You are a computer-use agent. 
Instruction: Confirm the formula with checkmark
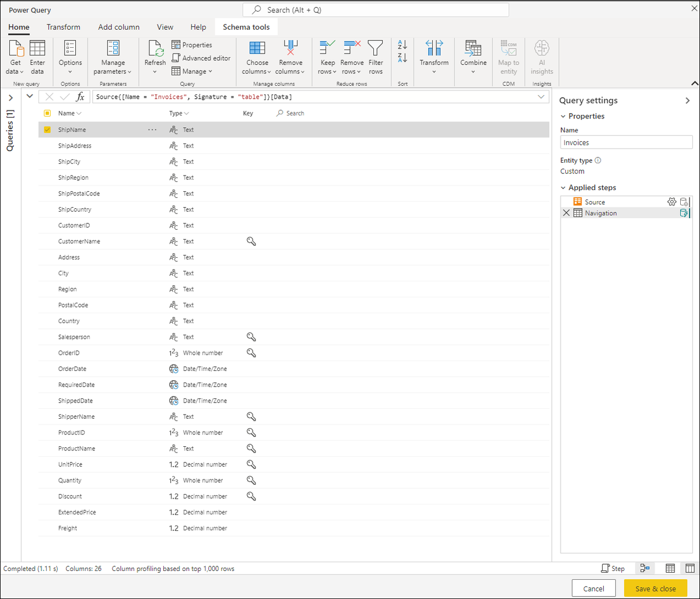coord(65,97)
